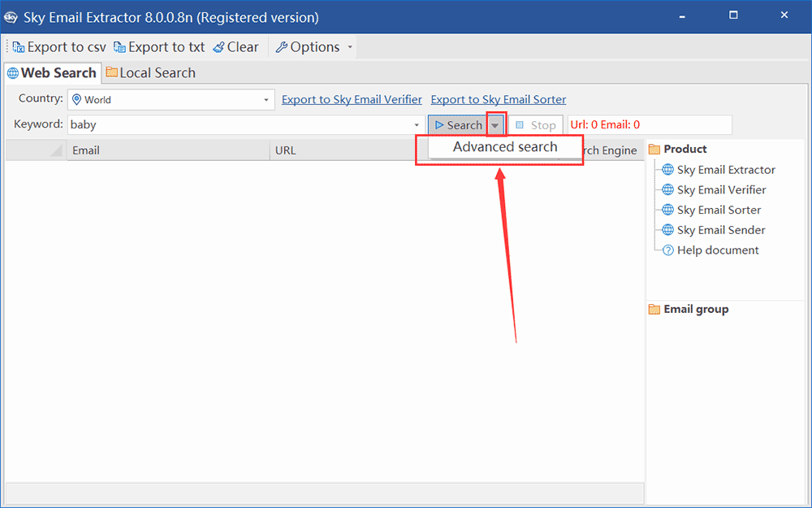This screenshot has width=812, height=508.
Task: Click the Sky Email Sender icon
Action: click(x=667, y=230)
